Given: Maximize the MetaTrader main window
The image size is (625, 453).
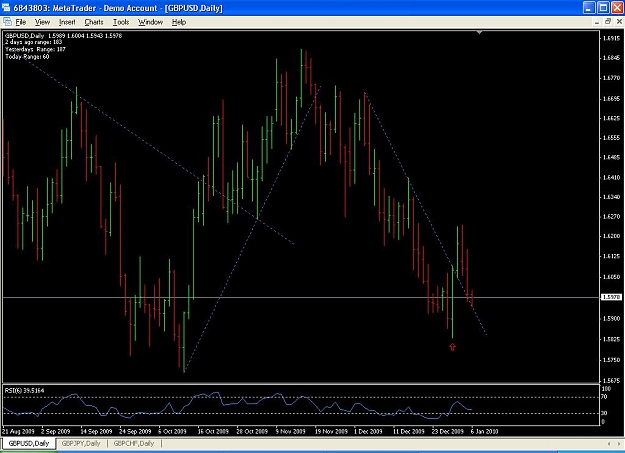Looking at the screenshot, I should (603, 8).
